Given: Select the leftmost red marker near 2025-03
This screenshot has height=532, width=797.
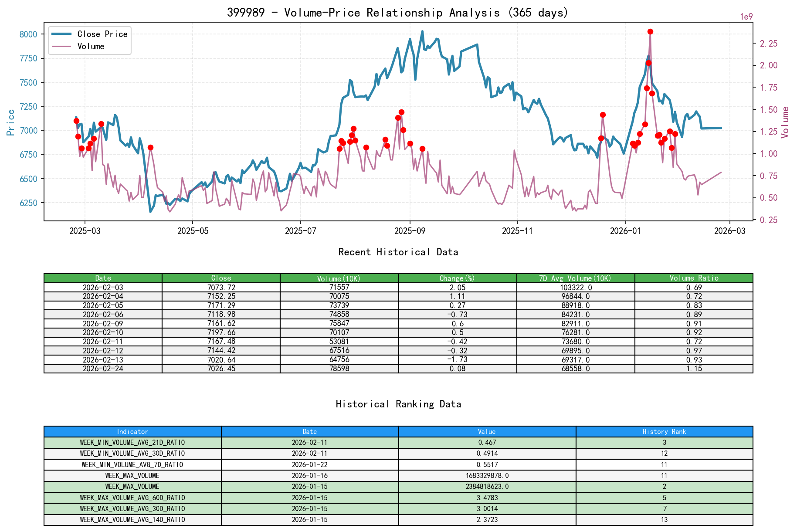Looking at the screenshot, I should pos(76,121).
